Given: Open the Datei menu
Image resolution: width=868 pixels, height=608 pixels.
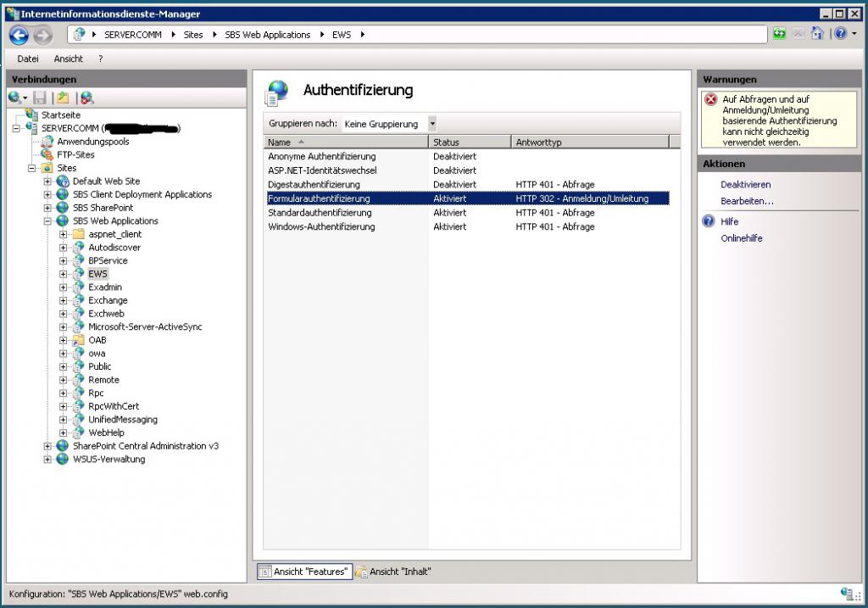Looking at the screenshot, I should 28,59.
